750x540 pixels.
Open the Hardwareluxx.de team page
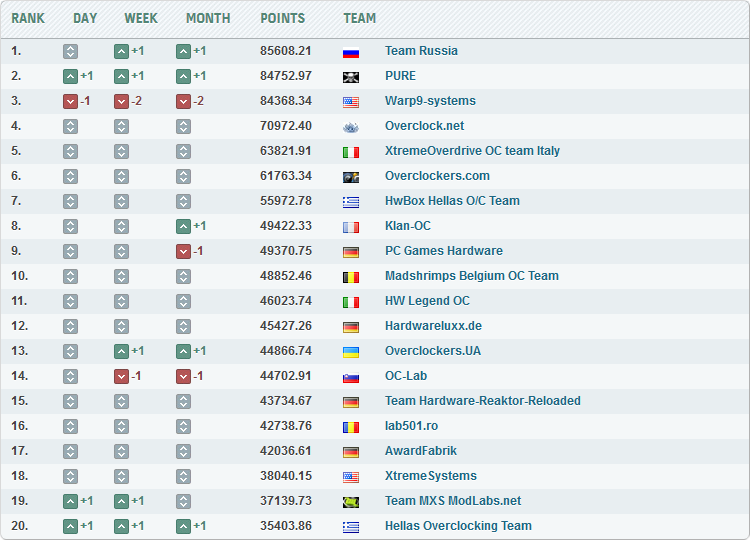[433, 326]
